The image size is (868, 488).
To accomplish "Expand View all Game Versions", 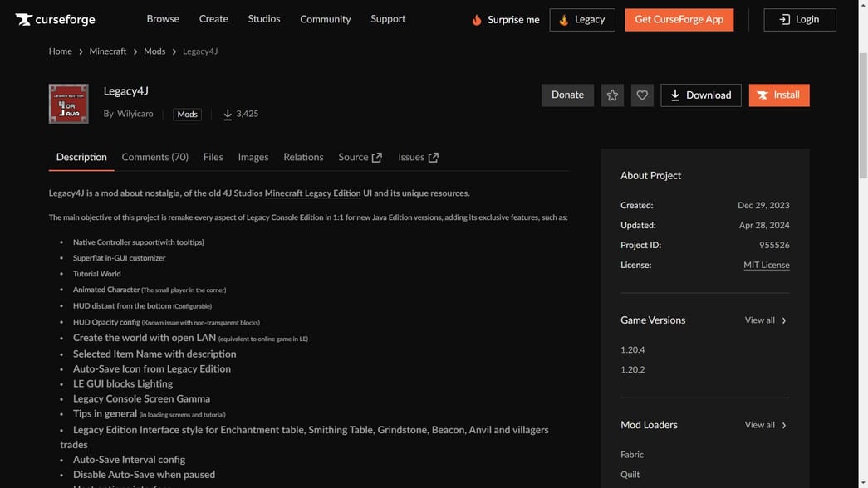I will 764,320.
